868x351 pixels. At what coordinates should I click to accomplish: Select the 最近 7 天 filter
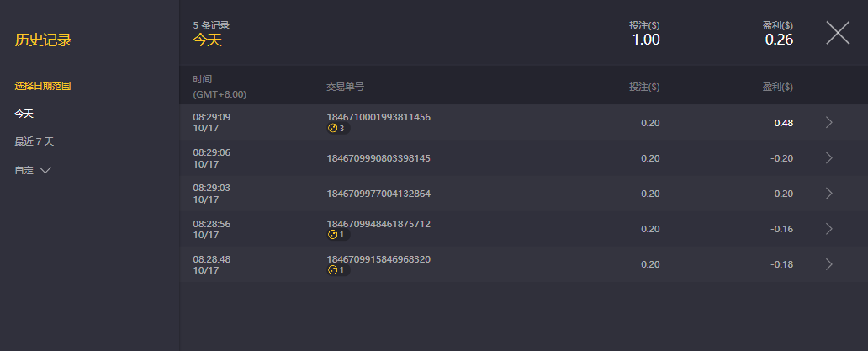34,141
